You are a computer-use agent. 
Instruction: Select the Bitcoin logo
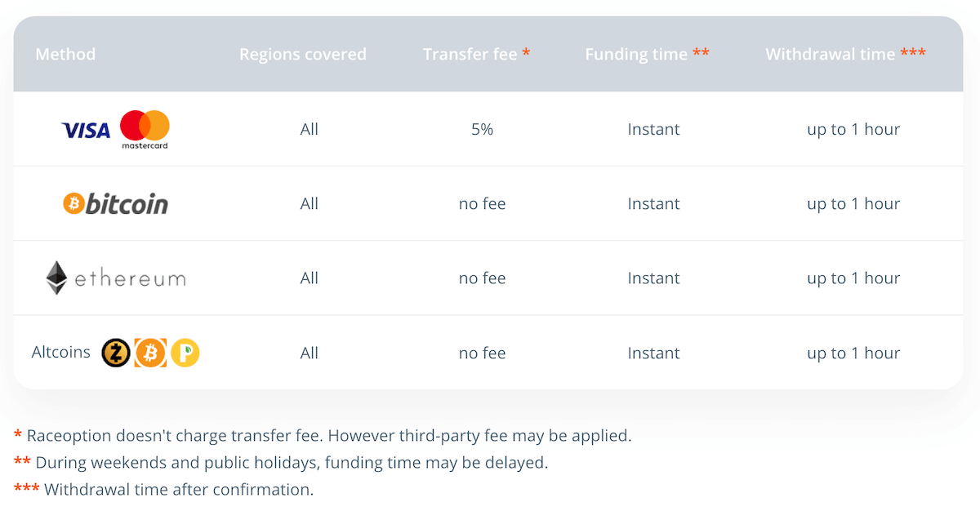(115, 203)
